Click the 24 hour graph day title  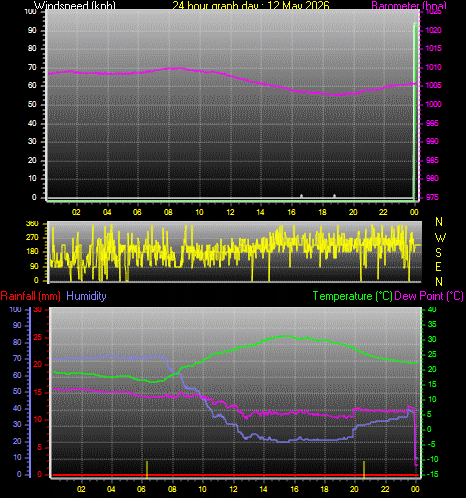tap(251, 5)
